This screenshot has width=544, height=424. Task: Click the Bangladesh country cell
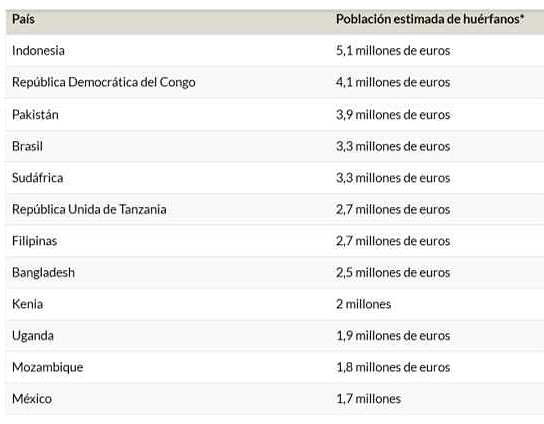point(43,272)
